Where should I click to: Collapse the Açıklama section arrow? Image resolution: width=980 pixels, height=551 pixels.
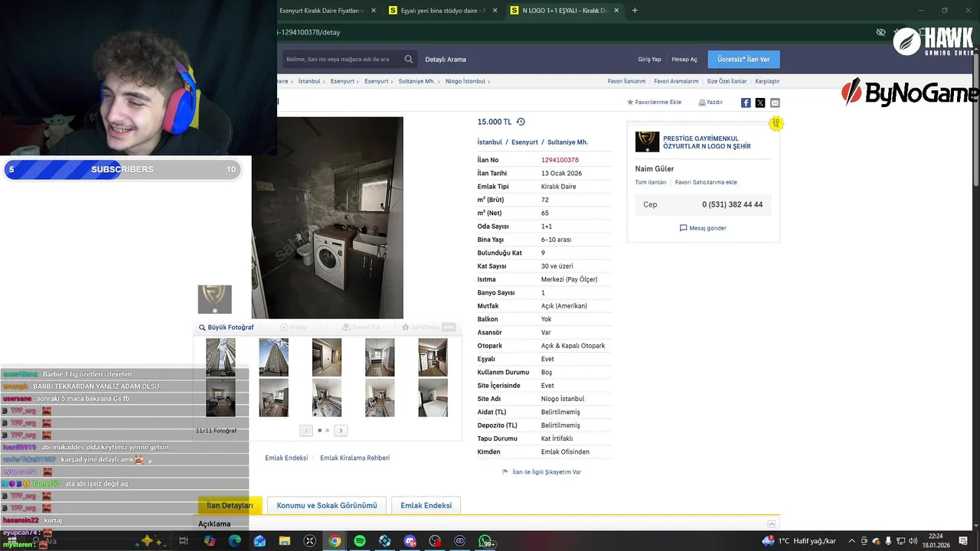click(x=772, y=524)
